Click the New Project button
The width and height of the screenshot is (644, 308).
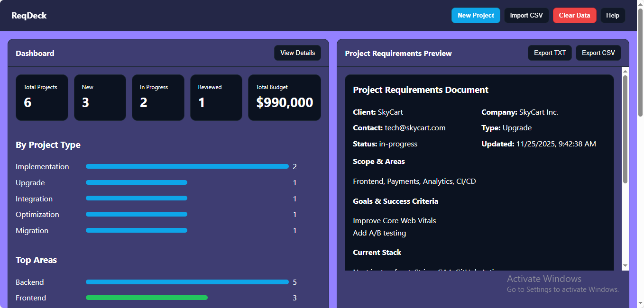click(476, 15)
